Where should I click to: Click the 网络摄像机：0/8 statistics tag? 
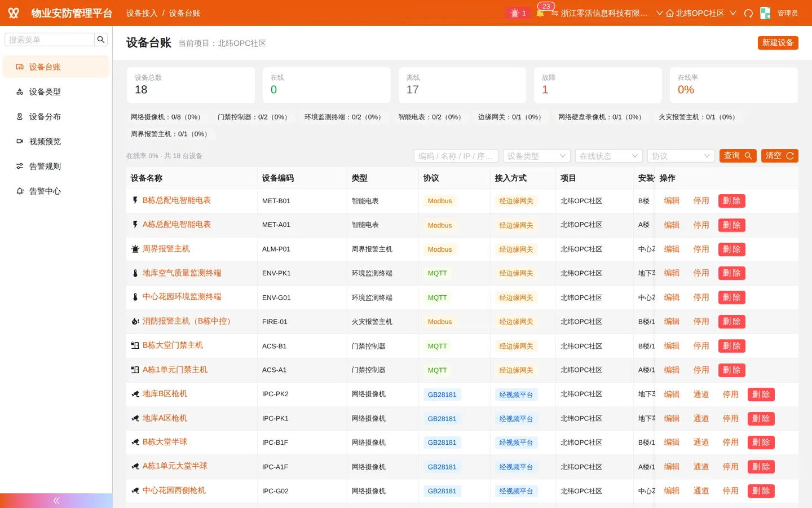coord(166,117)
